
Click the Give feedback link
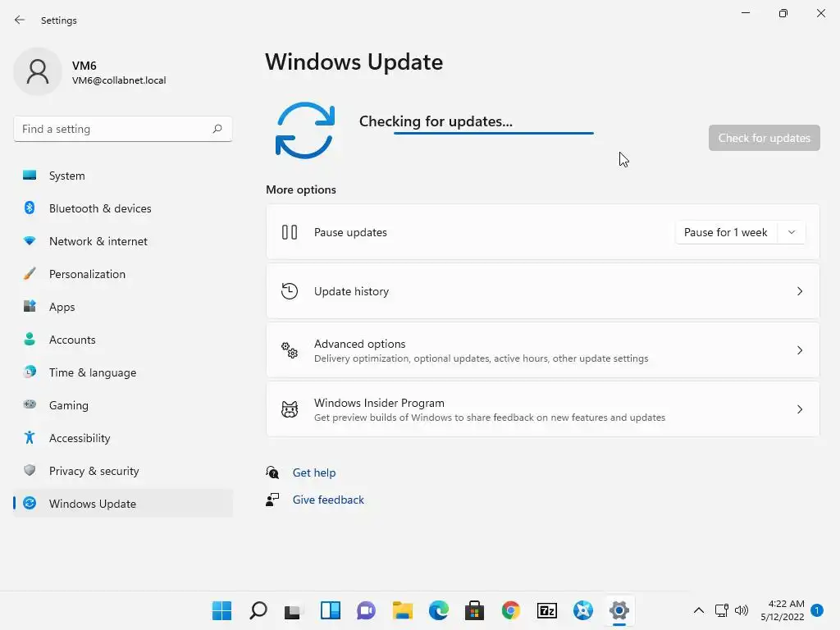[x=328, y=500]
